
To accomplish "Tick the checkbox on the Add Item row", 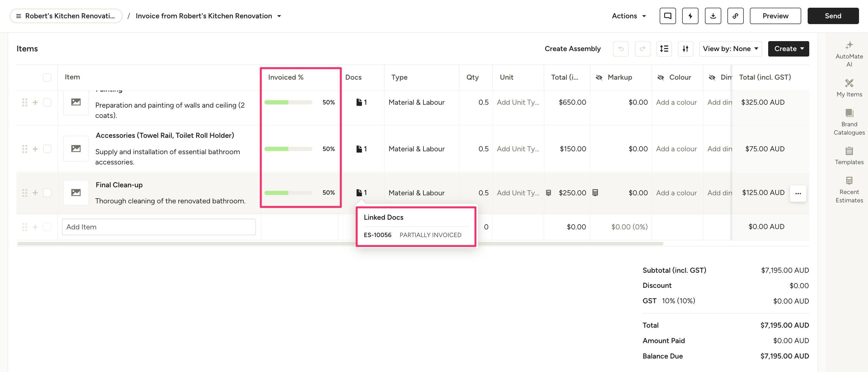I will coord(47,227).
